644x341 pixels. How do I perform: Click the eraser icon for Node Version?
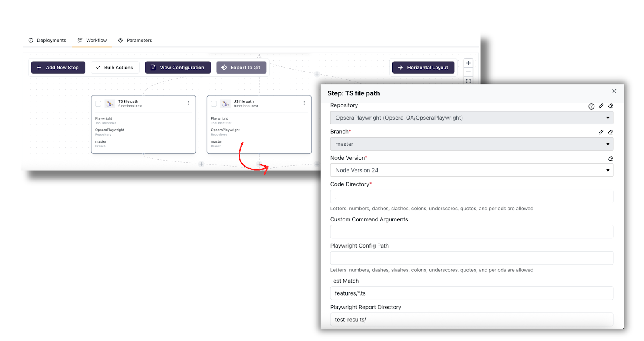click(x=611, y=159)
